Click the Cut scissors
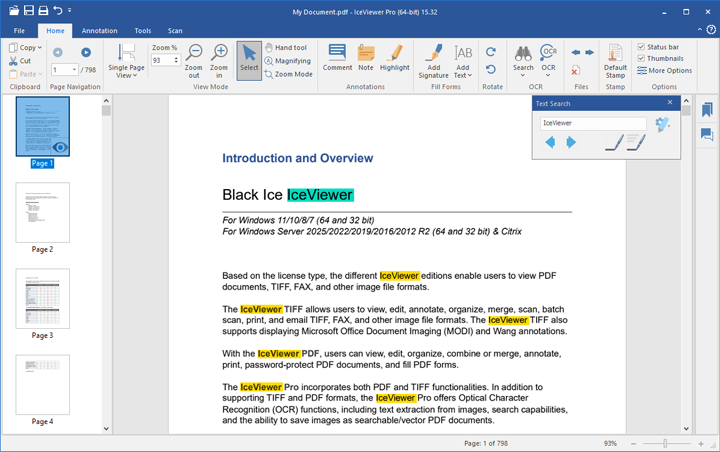720x452 pixels. coord(20,61)
